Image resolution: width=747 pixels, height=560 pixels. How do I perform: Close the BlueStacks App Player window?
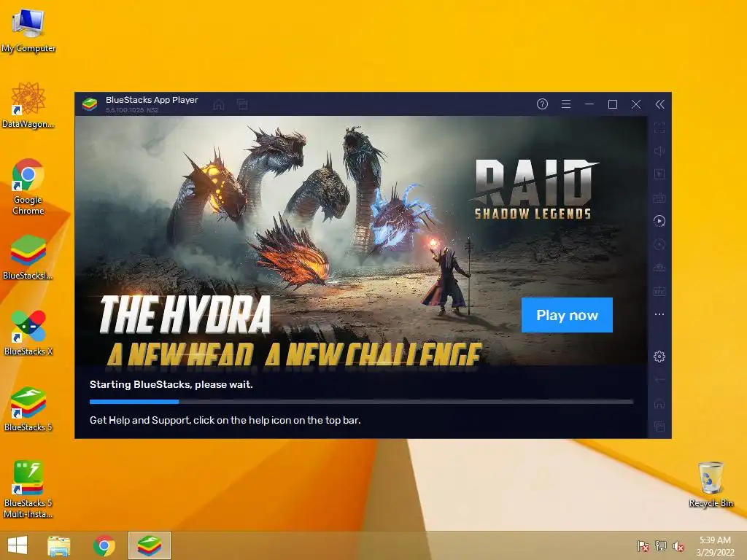tap(636, 104)
